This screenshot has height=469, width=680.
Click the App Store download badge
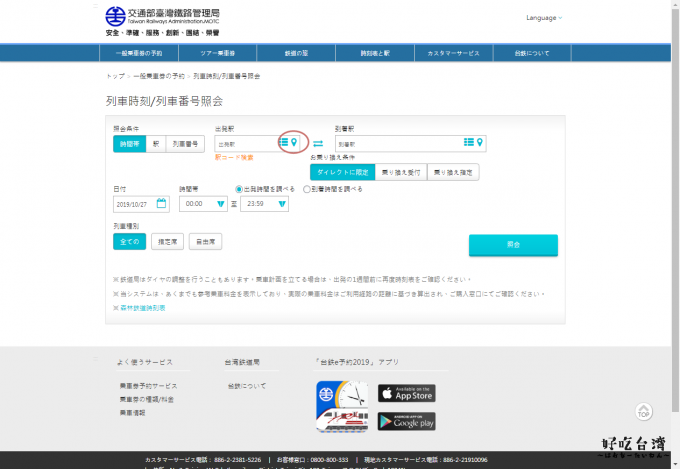coord(406,393)
